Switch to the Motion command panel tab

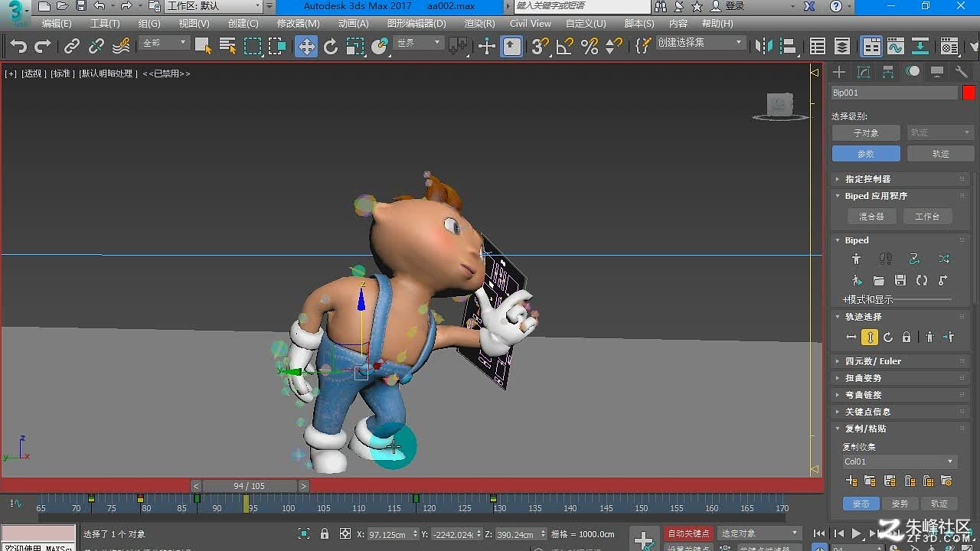pyautogui.click(x=913, y=72)
